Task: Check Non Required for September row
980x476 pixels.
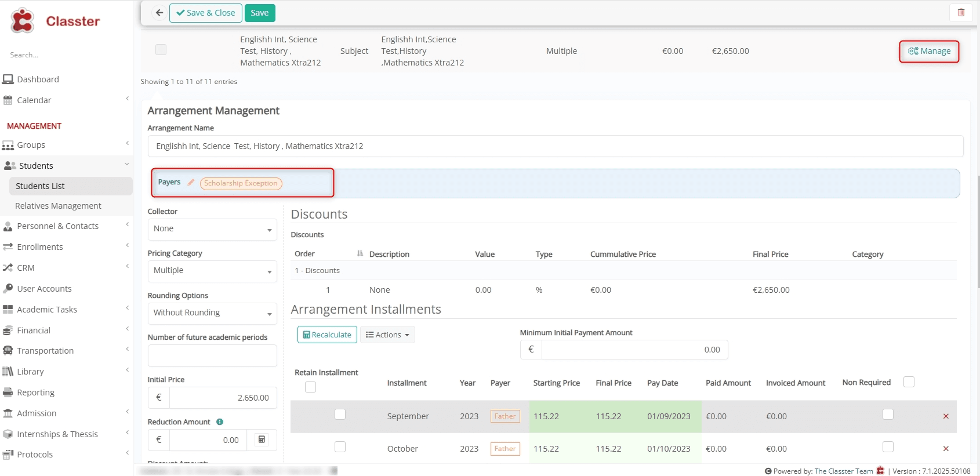Action: click(x=888, y=415)
